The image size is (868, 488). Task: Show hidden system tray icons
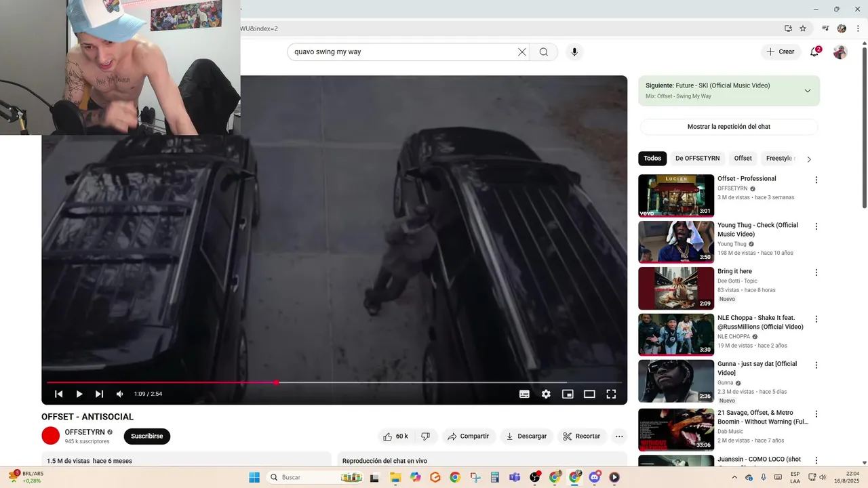(x=734, y=477)
